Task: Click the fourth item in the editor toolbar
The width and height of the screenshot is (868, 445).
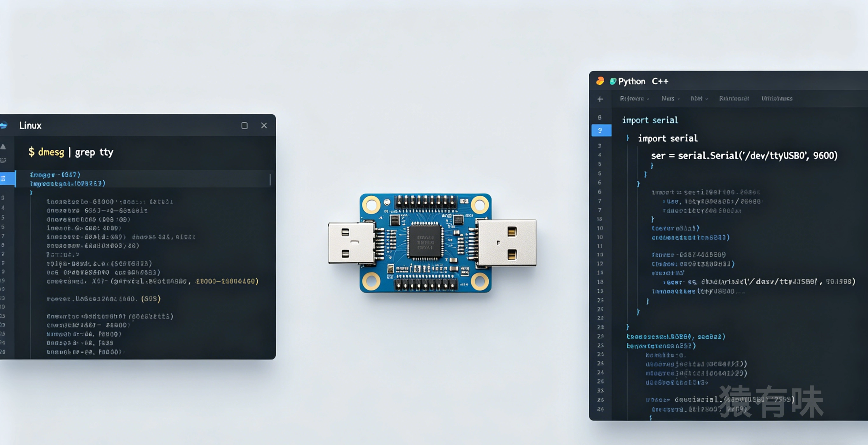Action: [x=734, y=99]
